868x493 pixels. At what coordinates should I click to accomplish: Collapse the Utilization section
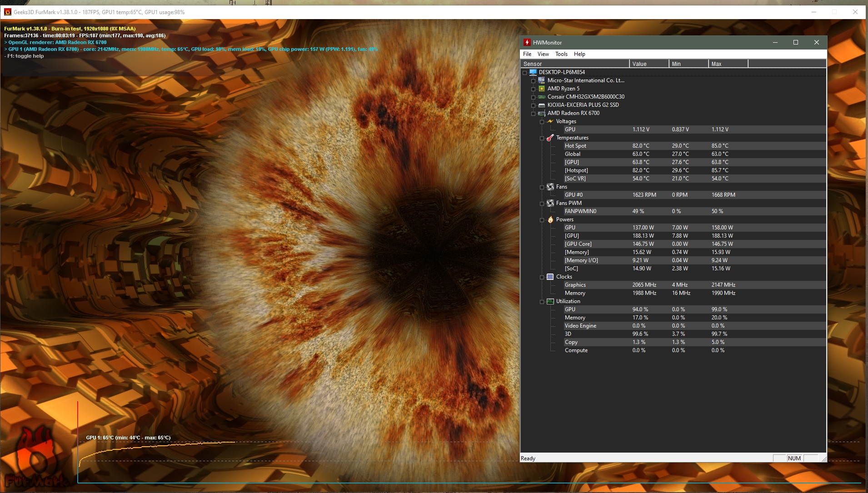[x=542, y=302]
